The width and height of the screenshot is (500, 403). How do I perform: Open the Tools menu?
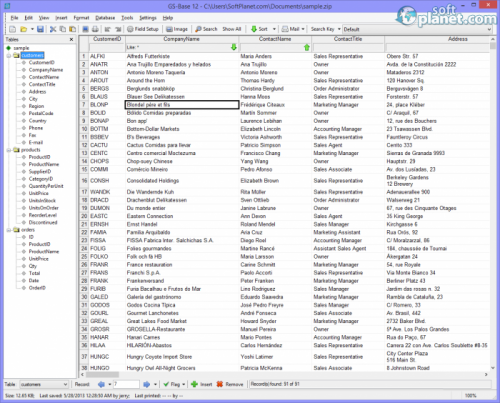127,18
